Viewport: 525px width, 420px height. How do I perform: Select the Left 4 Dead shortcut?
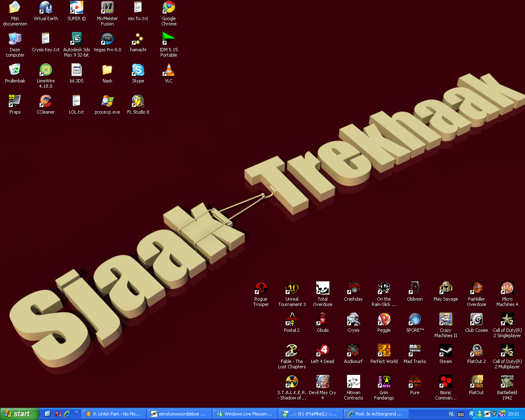pyautogui.click(x=323, y=350)
